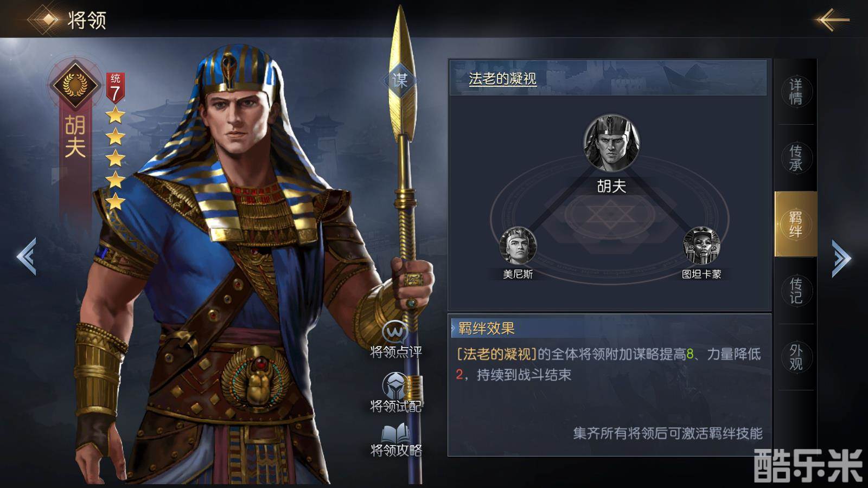Show the next general with right chevron

pos(841,258)
